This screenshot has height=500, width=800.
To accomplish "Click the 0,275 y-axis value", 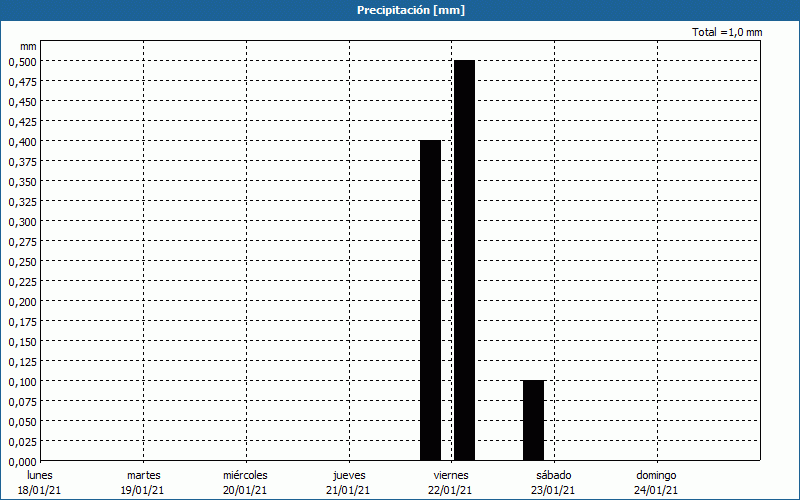I will tap(23, 241).
